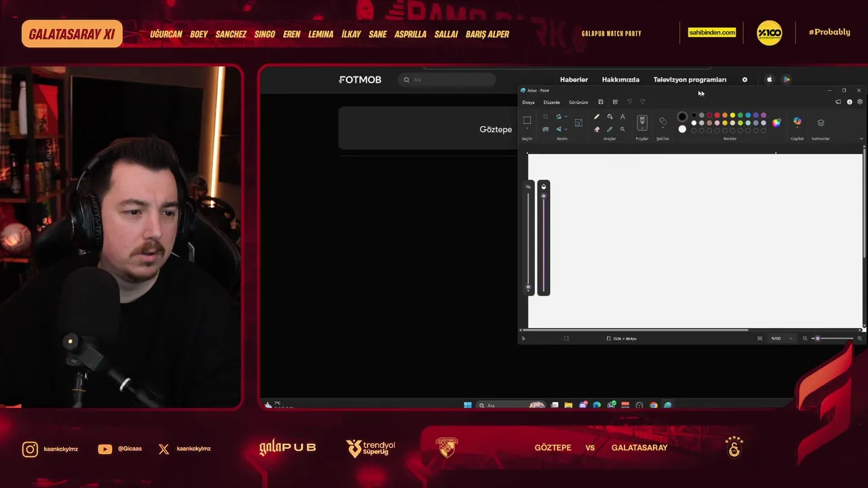Click the Share icon in Paint
Viewport: 868px width, 488px height.
pyautogui.click(x=615, y=102)
